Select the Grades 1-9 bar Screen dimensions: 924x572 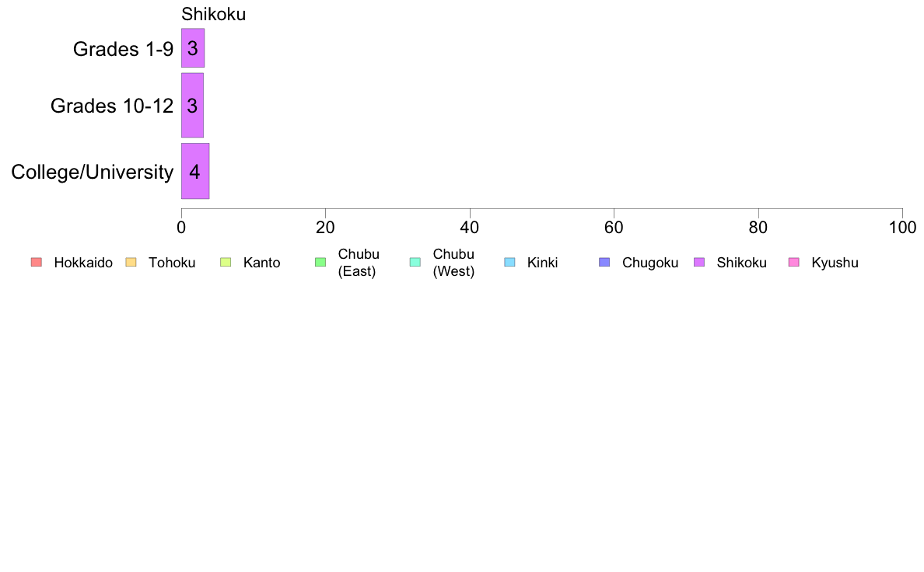[x=193, y=47]
